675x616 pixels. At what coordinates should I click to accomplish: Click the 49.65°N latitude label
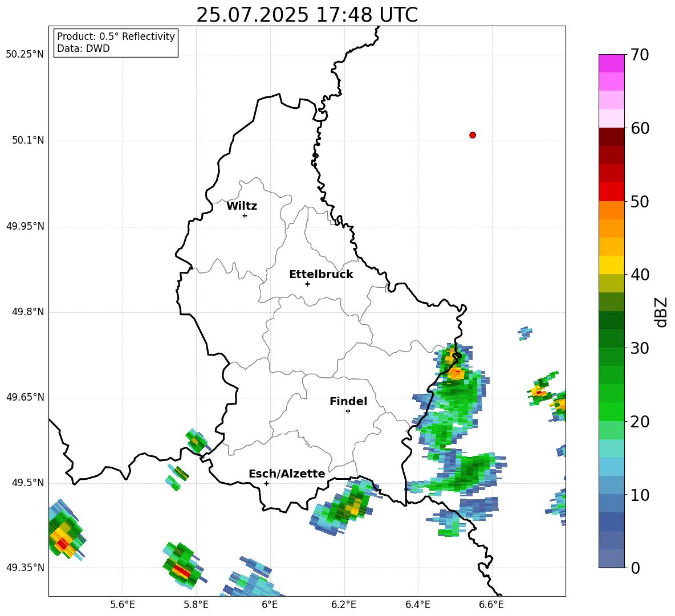25,397
